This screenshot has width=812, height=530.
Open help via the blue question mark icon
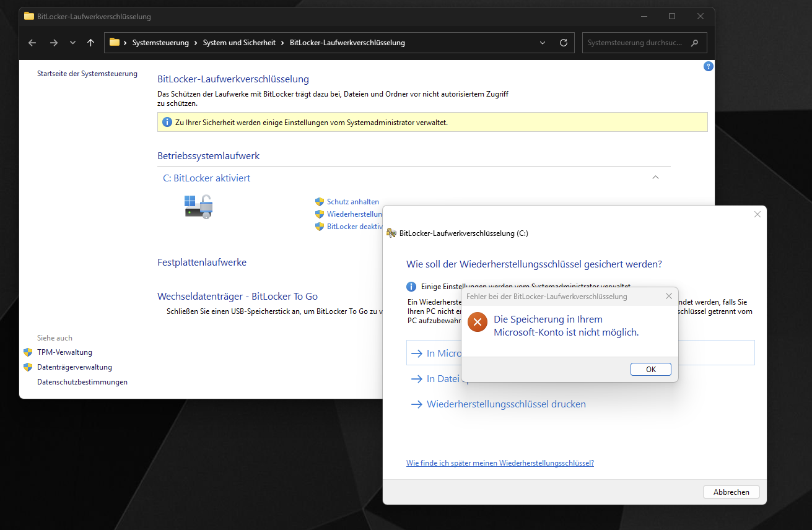[x=709, y=66]
